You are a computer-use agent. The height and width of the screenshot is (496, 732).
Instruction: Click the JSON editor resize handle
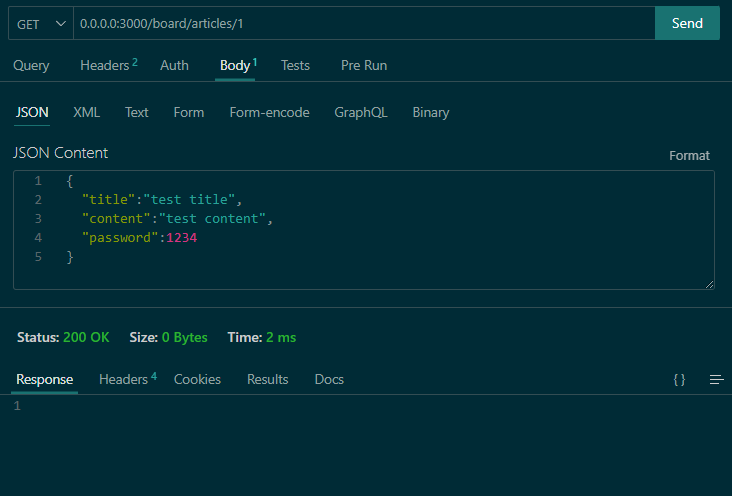(710, 284)
